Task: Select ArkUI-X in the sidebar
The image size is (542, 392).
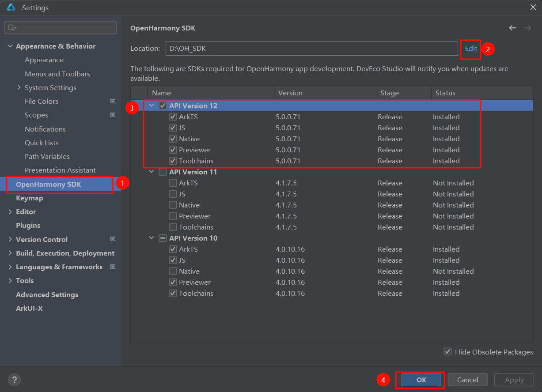Action: [x=29, y=308]
